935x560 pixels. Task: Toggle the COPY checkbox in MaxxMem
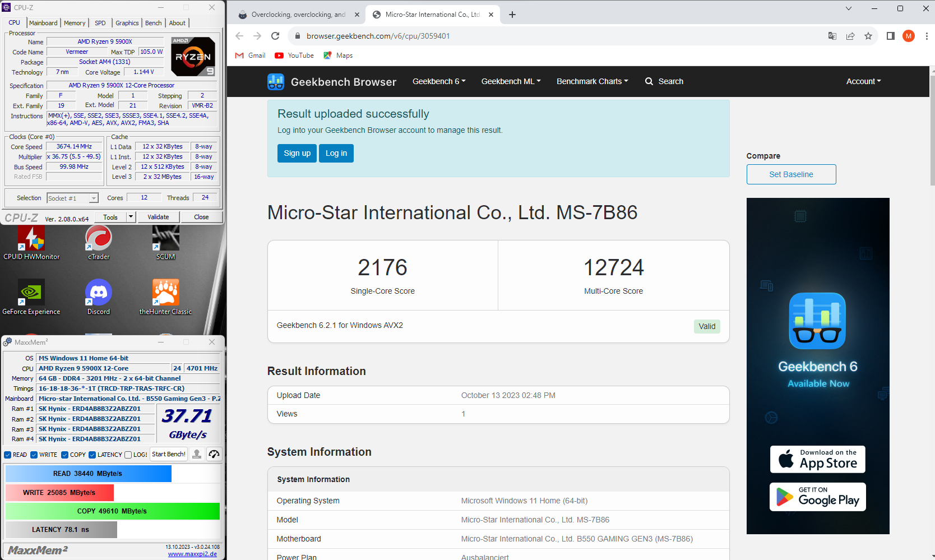click(x=65, y=455)
